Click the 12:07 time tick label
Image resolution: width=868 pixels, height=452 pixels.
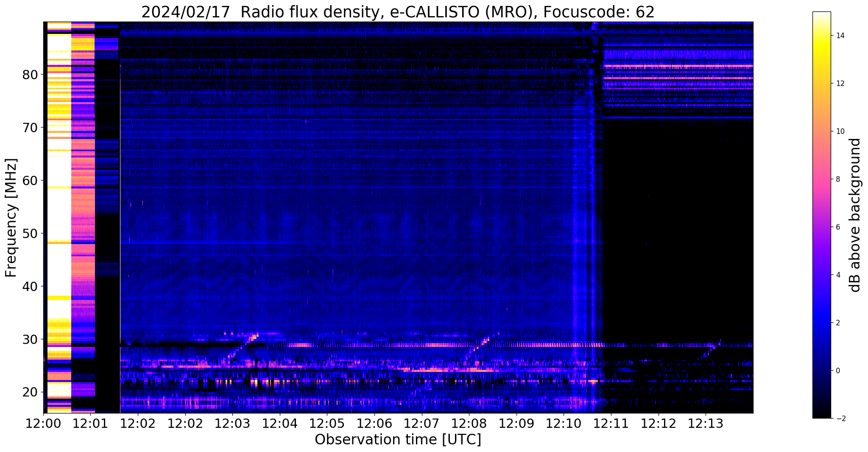(x=422, y=423)
